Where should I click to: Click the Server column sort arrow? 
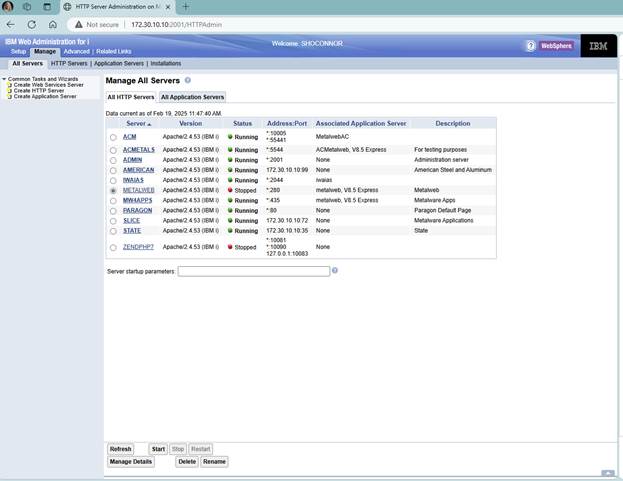(x=149, y=124)
